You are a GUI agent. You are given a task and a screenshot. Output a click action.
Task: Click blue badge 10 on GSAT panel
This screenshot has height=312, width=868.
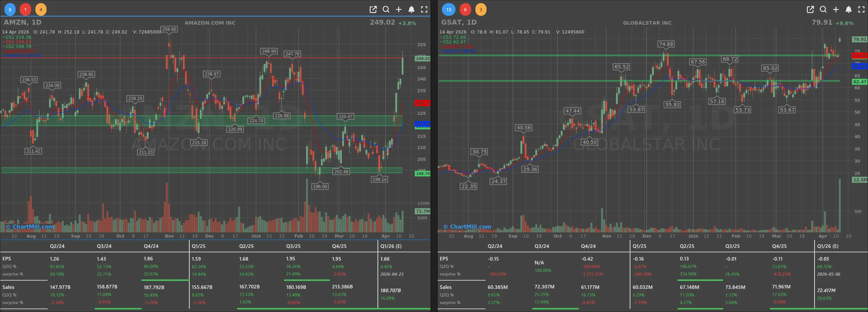point(449,9)
